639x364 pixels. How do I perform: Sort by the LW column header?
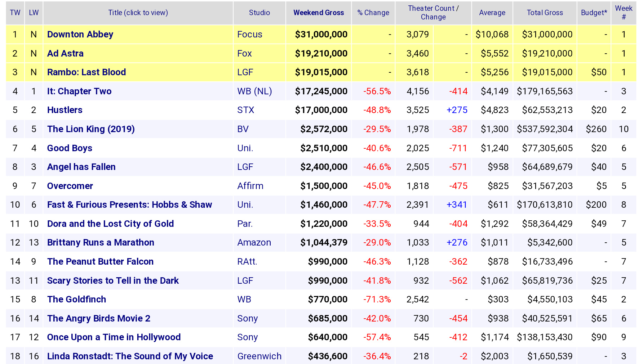click(x=34, y=13)
